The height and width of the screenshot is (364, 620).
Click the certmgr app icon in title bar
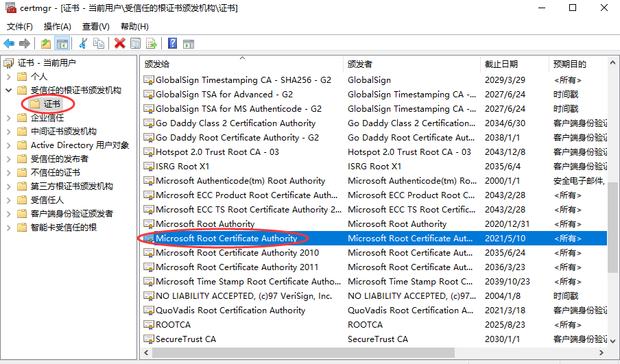(x=11, y=8)
